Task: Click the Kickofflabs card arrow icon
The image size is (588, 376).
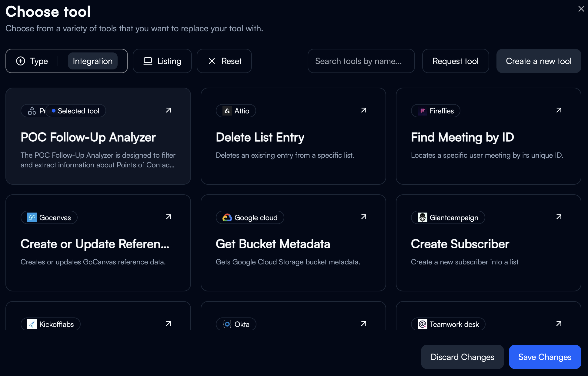Action: click(x=168, y=324)
